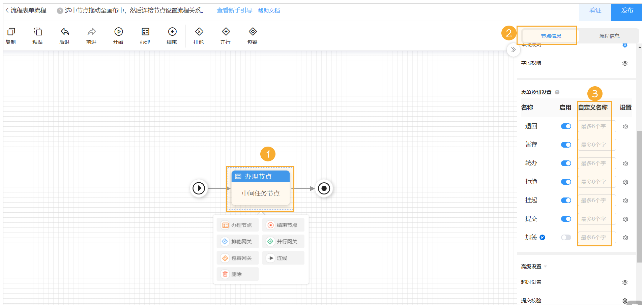Screen dimensions: 644x306
Task: Open the 帮助文档 link
Action: click(x=269, y=10)
